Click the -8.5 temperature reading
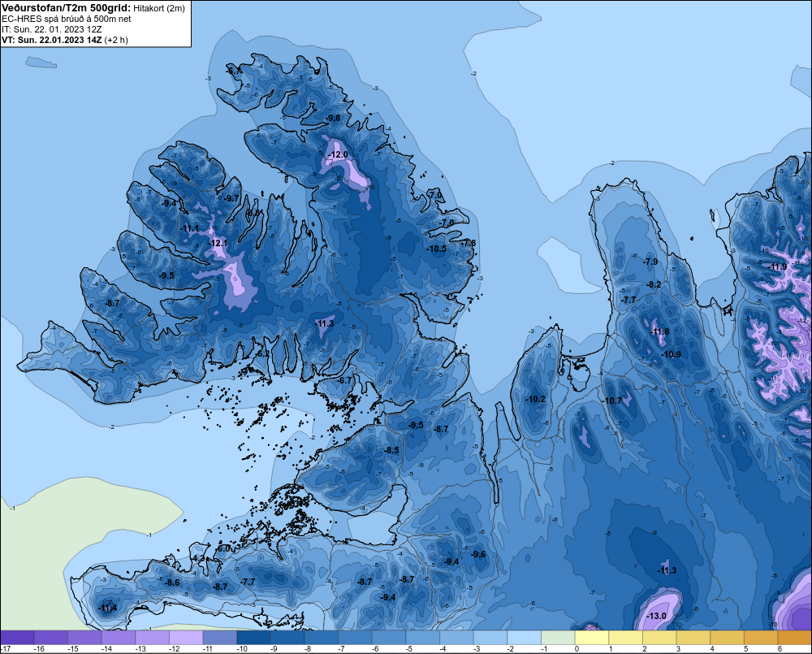This screenshot has width=812, height=654. click(391, 450)
